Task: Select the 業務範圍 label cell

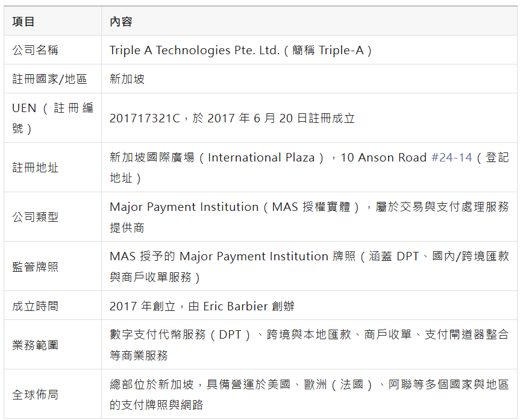Action: 36,345
